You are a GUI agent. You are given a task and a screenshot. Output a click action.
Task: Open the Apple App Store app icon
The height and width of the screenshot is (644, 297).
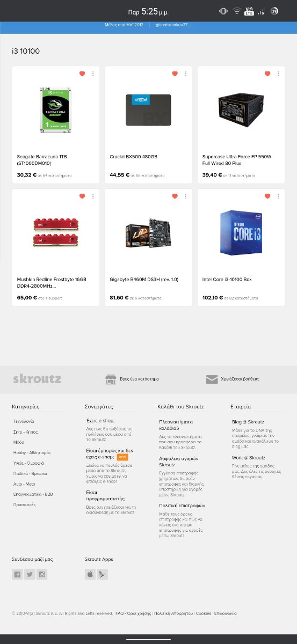point(90,574)
